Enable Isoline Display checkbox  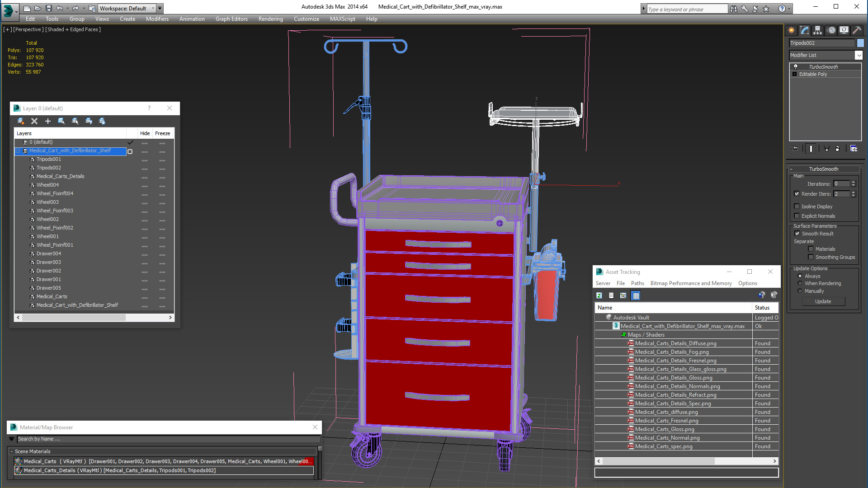click(797, 206)
